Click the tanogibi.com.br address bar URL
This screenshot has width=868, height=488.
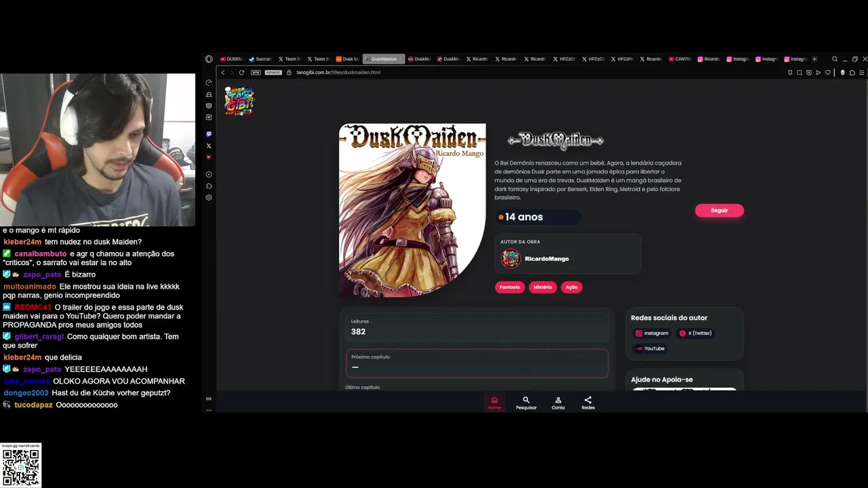point(338,73)
